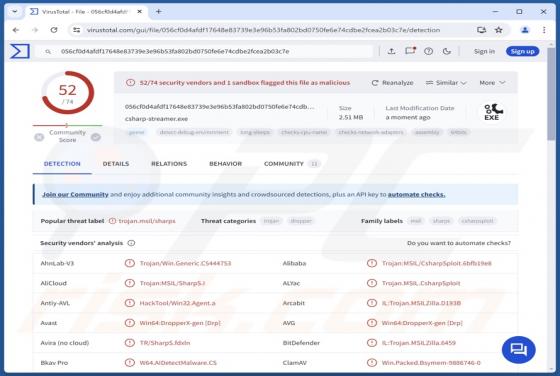
Task: Click Do you want to automate checks?
Action: pos(459,243)
